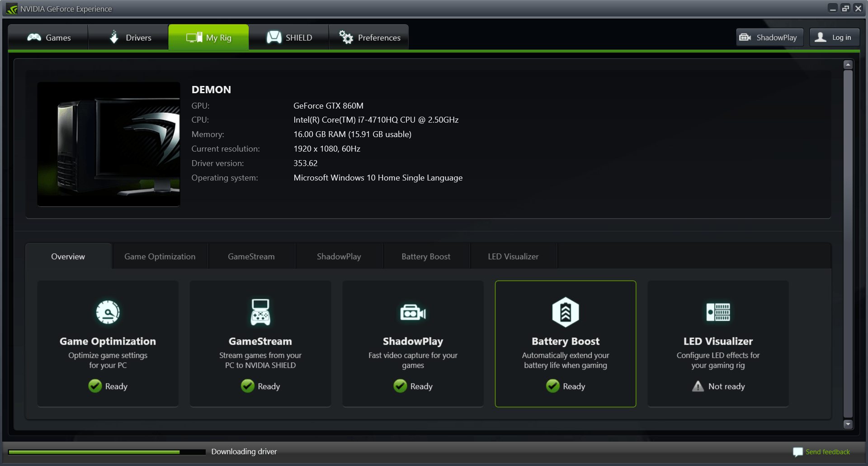The image size is (868, 466).
Task: Click the Ready checkmark on ShadowPlay card
Action: click(x=400, y=386)
